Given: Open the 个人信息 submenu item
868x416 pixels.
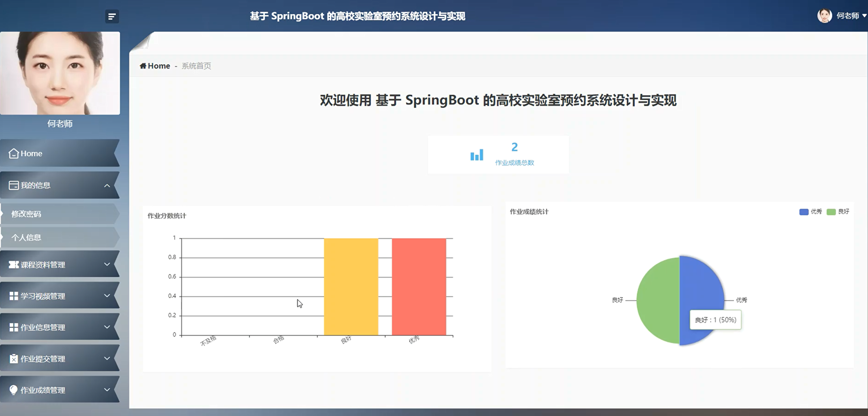Looking at the screenshot, I should point(60,237).
